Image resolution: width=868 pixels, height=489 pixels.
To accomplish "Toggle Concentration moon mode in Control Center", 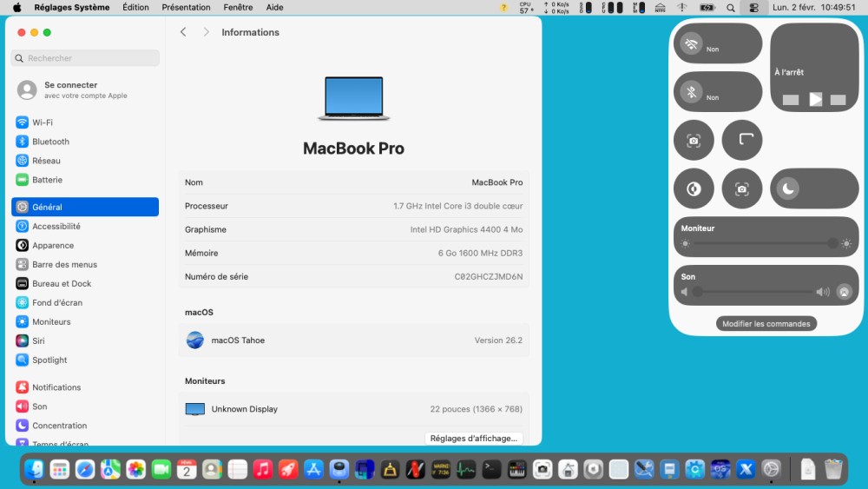I will [x=788, y=188].
